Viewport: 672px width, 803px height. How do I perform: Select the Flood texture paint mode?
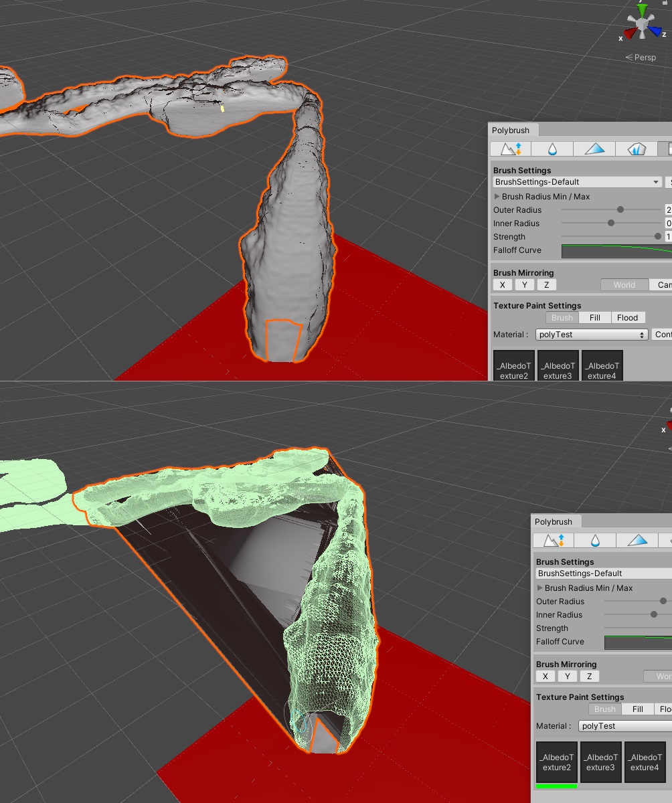(627, 317)
